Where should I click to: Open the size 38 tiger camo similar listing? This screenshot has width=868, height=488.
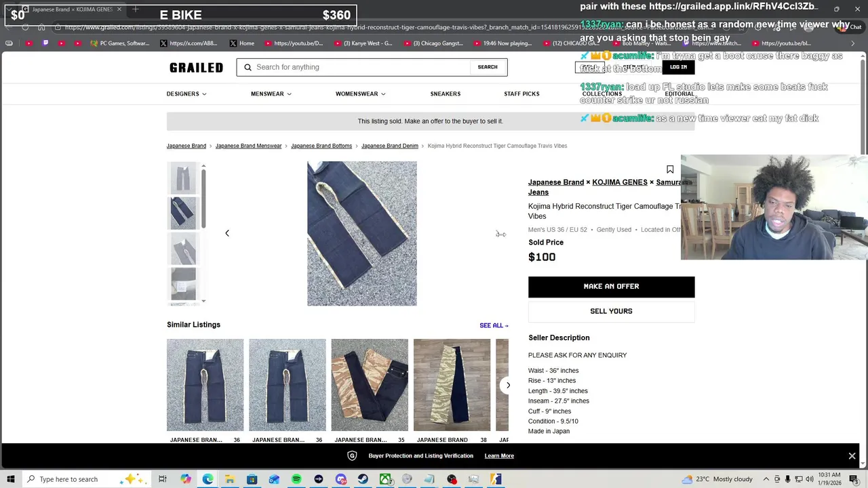(x=452, y=385)
